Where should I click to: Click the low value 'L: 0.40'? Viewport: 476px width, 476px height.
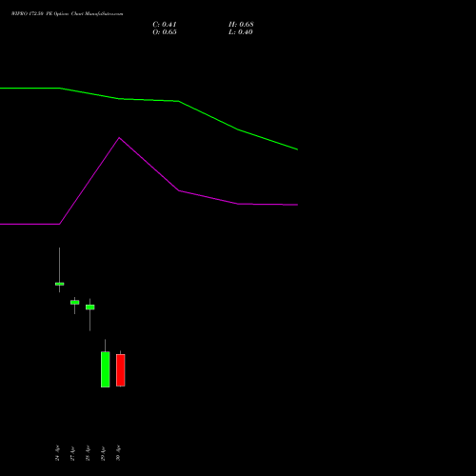pos(241,32)
